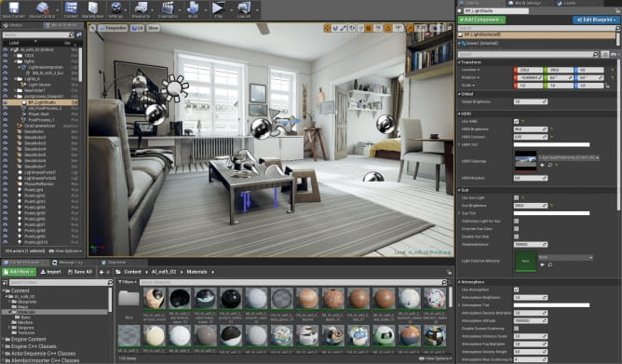Toggle visibility eye of the first outliner row
This screenshot has width=622, height=364.
[6, 50]
